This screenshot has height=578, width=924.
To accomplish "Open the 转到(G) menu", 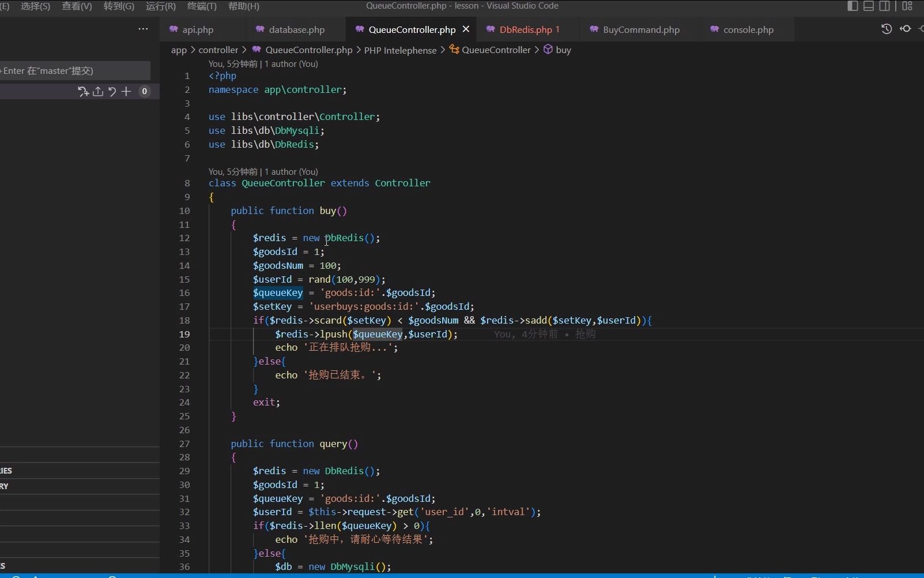I will 119,6.
